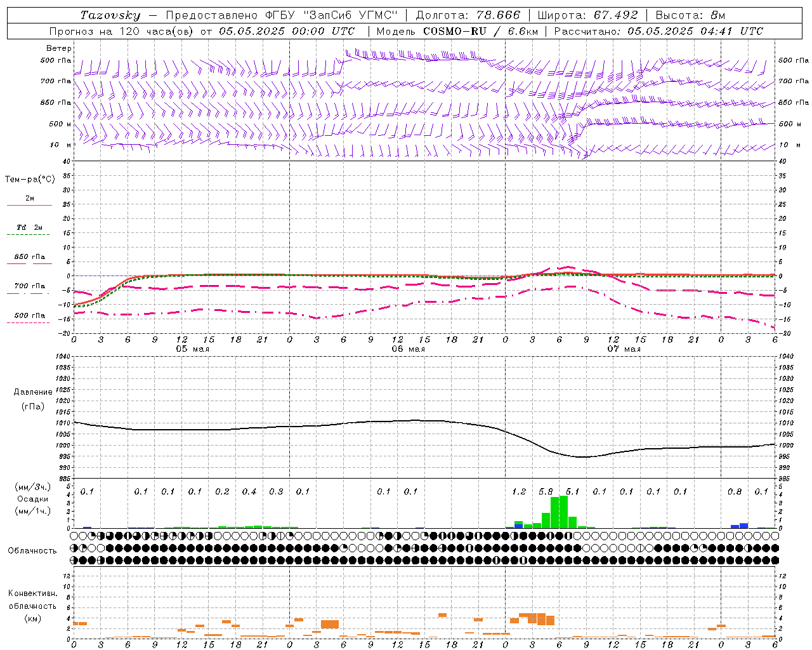Click the 5.1 precipitation value label
The width and height of the screenshot is (812, 650).
tap(572, 491)
